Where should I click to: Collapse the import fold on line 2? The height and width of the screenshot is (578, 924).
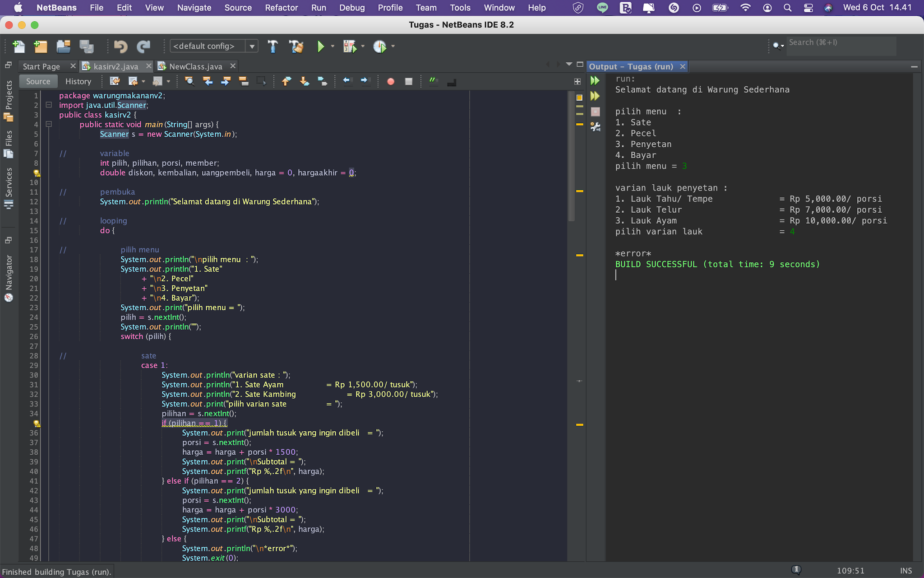click(49, 105)
